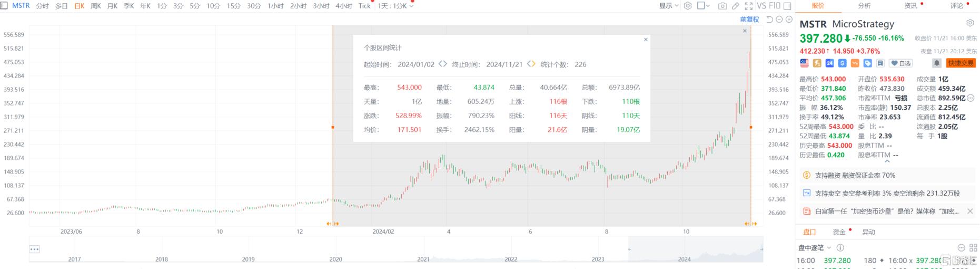Open tick-by-tick info circle icon

pyautogui.click(x=840, y=247)
